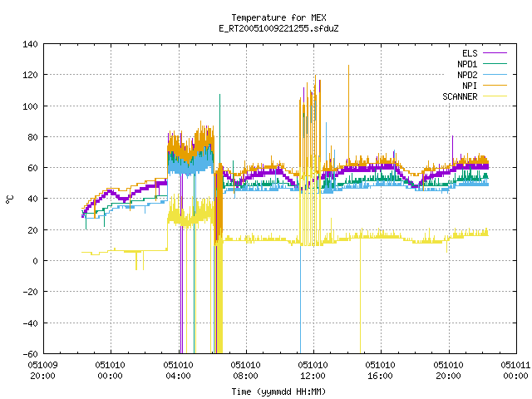Click the 051010 08:00 x-axis label
The image size is (532, 399).
[x=246, y=371]
